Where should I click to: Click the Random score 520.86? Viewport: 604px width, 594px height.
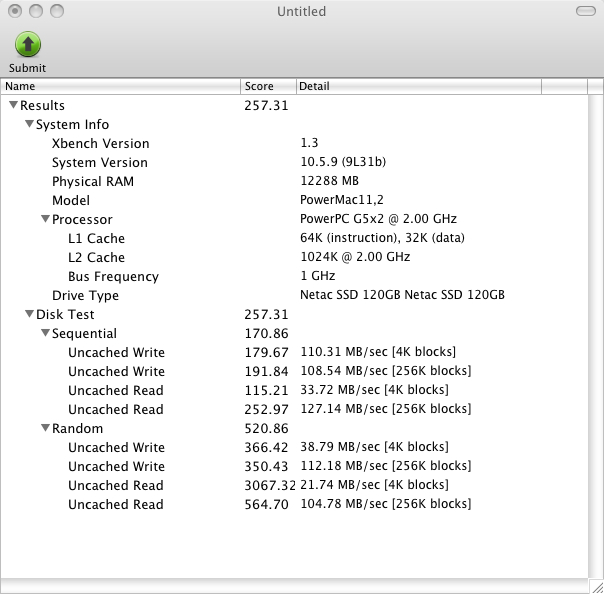pos(266,428)
